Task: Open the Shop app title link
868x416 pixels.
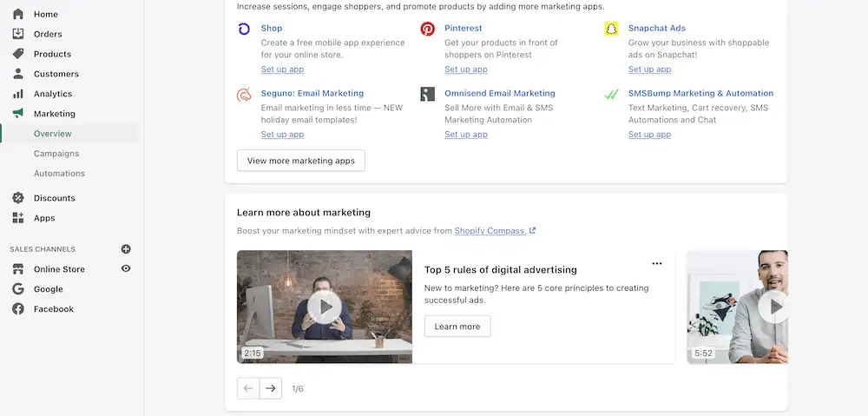Action: coord(271,29)
